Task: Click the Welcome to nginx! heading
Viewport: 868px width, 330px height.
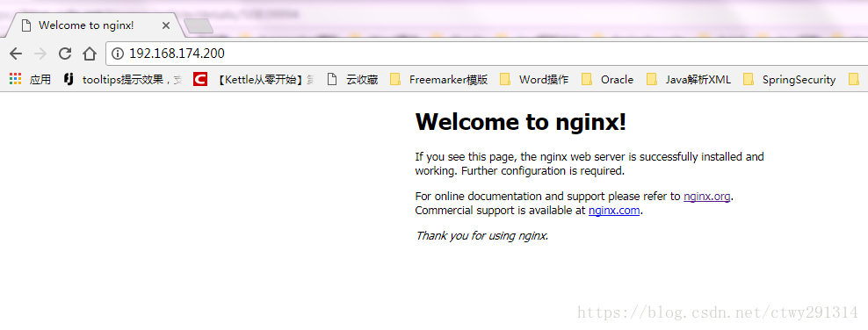Action: (520, 122)
